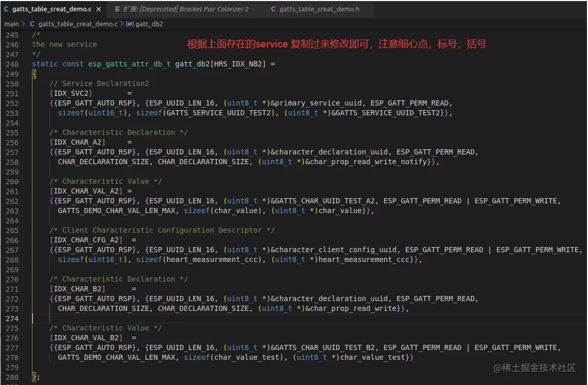Click the IDX_CHAR_A2 index label
This screenshot has width=588, height=385.
(78, 142)
